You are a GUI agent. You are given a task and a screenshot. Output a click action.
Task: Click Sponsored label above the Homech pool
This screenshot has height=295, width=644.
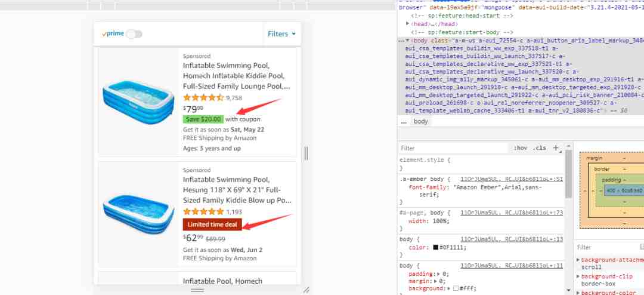pyautogui.click(x=197, y=56)
